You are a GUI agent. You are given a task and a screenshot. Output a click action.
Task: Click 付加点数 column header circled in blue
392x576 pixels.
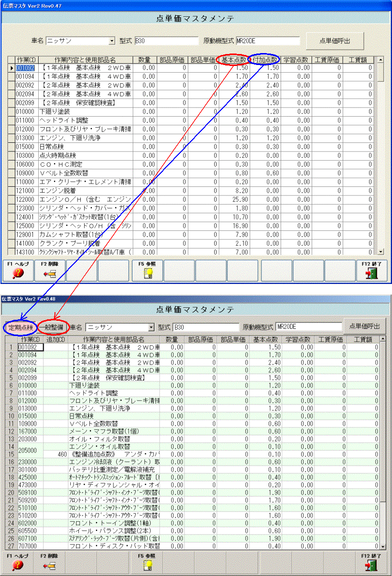tap(264, 60)
